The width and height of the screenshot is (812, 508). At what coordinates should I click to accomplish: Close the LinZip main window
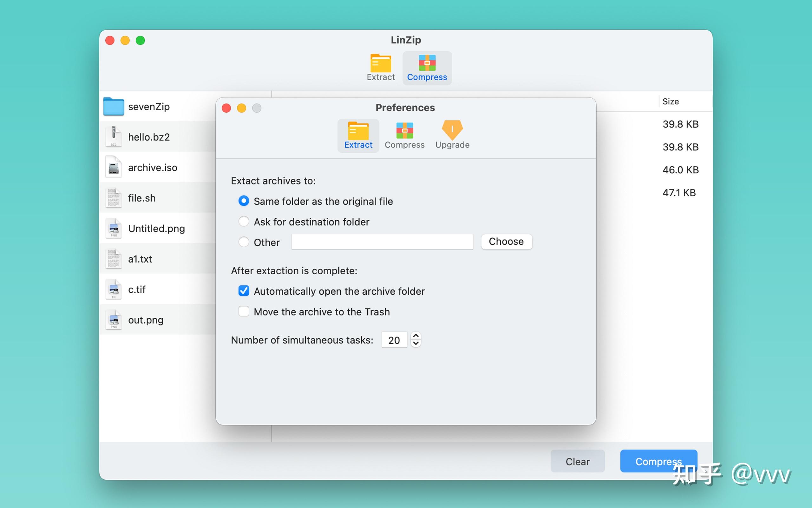click(110, 40)
